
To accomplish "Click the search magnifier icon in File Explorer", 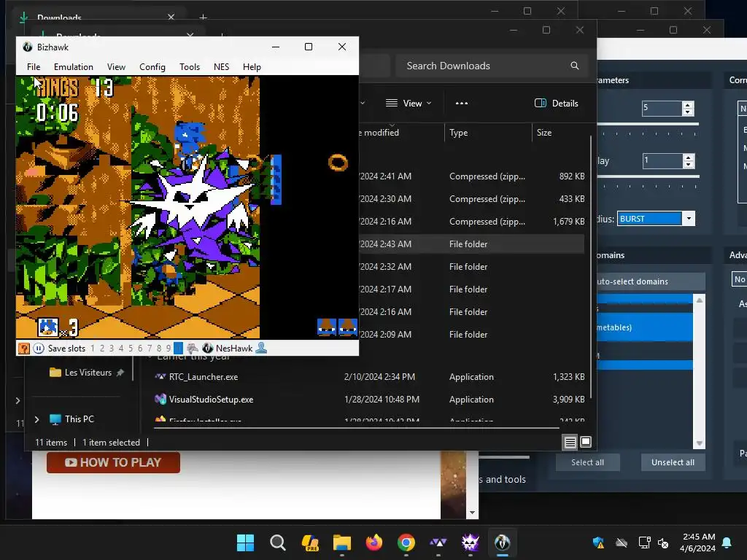I will pyautogui.click(x=575, y=66).
